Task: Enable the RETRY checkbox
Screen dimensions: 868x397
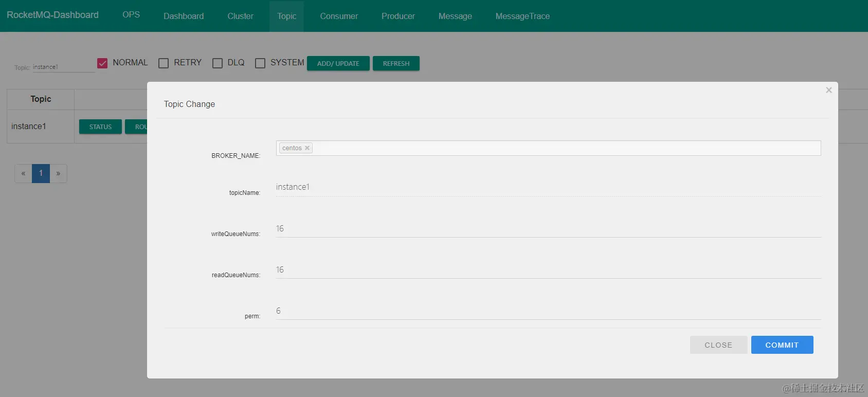Action: (x=164, y=63)
